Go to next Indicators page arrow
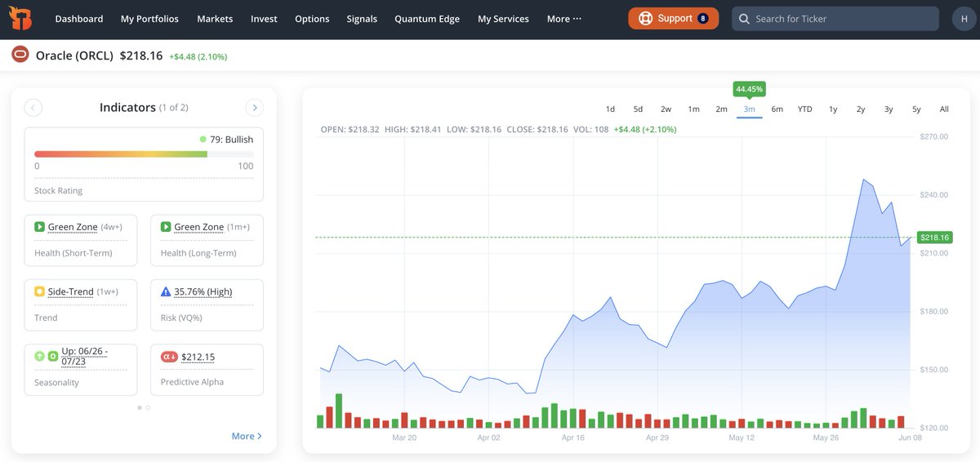Viewport: 980px width, 462px height. click(255, 108)
